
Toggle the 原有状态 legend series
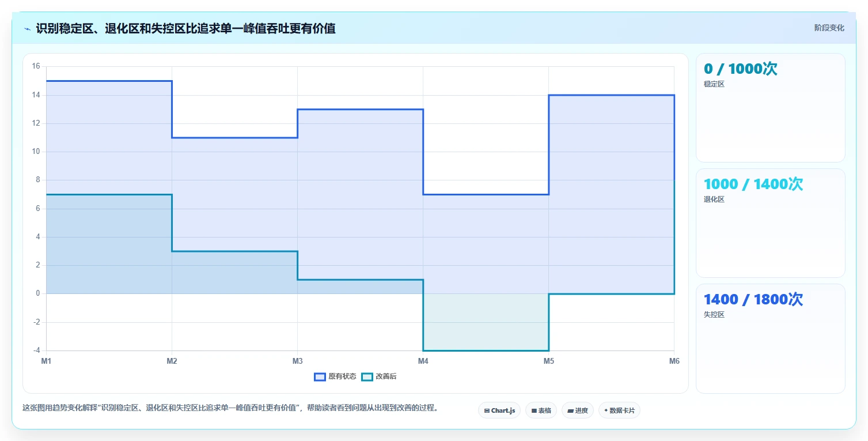335,376
